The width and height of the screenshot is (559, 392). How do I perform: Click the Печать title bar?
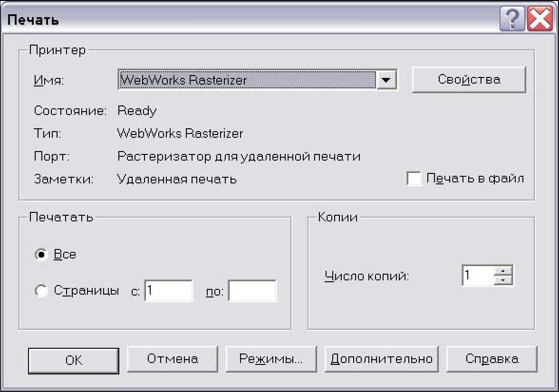click(238, 20)
